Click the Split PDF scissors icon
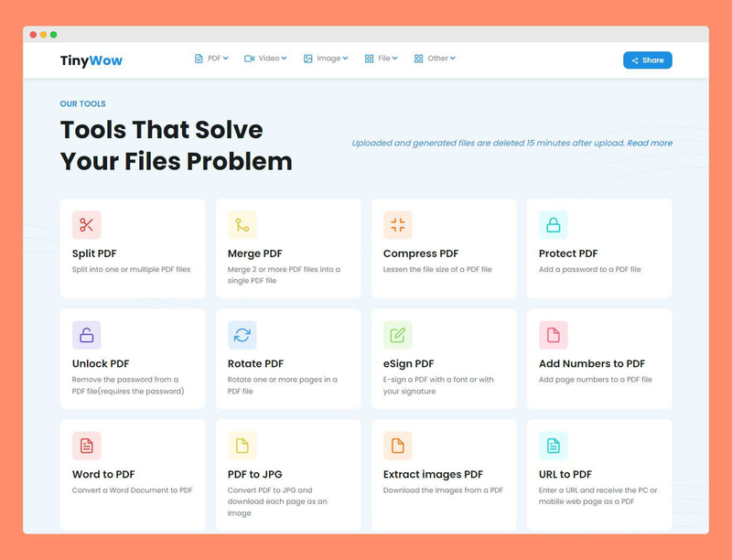This screenshot has width=732, height=560. click(87, 225)
